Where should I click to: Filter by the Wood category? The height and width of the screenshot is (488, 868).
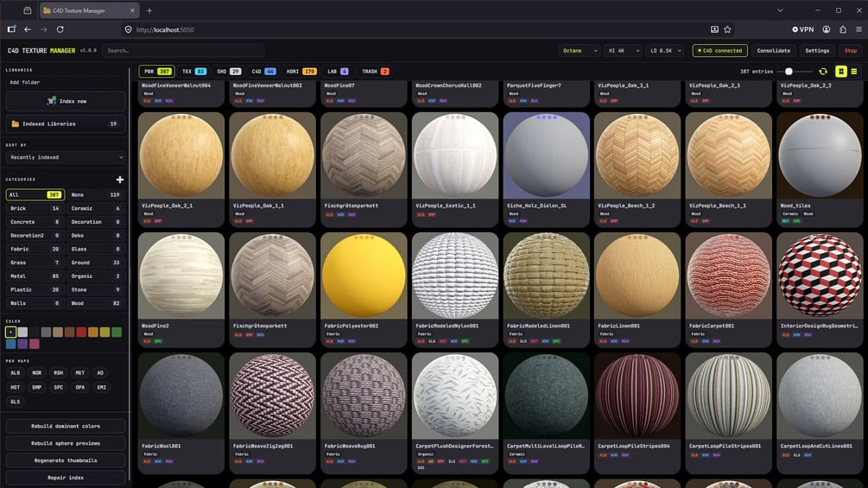pyautogui.click(x=96, y=303)
